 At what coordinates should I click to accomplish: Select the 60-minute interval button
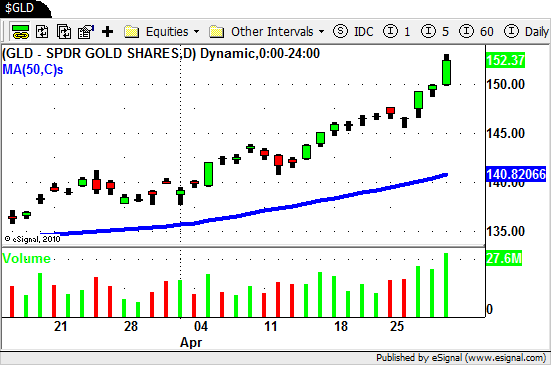point(476,32)
